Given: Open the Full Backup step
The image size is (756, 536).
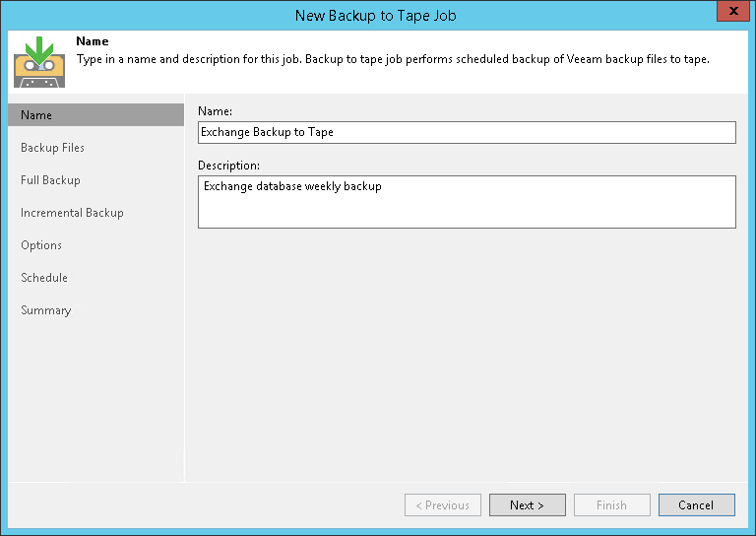Looking at the screenshot, I should click(50, 180).
